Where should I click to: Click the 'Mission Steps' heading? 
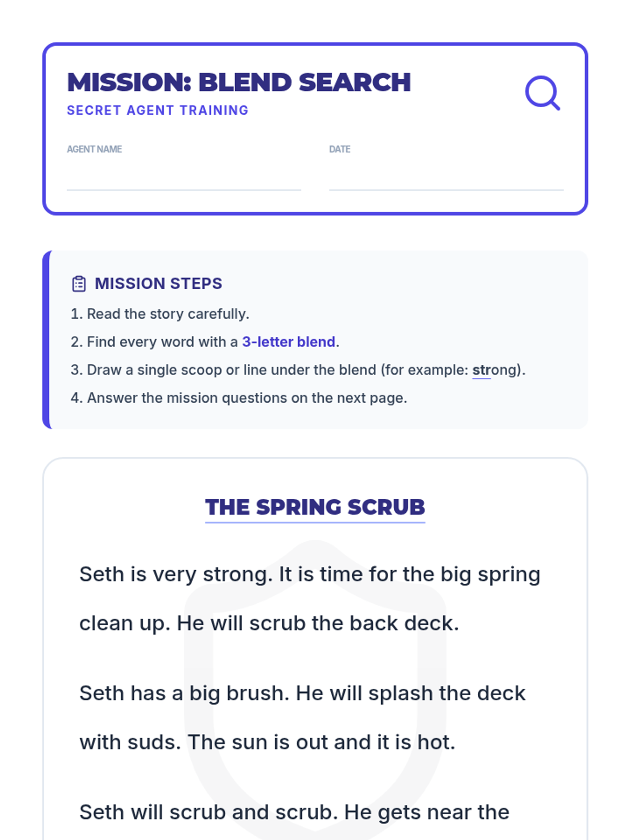158,283
